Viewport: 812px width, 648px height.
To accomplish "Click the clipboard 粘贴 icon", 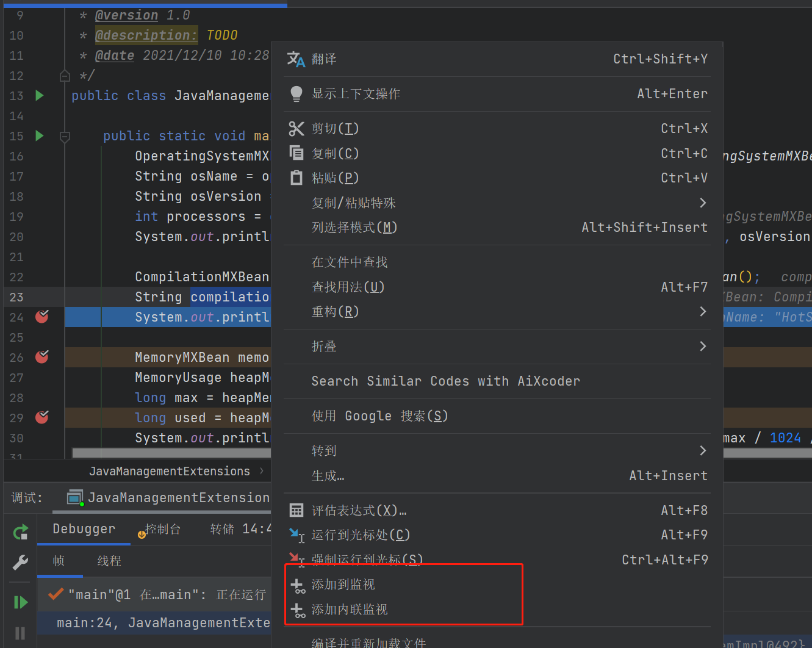I will point(296,178).
